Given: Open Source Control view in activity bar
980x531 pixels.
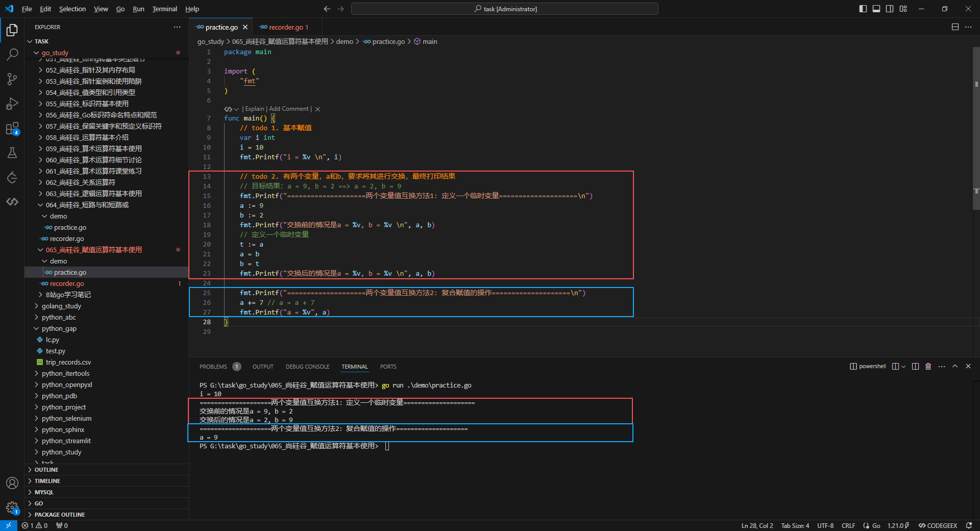Looking at the screenshot, I should (x=12, y=79).
